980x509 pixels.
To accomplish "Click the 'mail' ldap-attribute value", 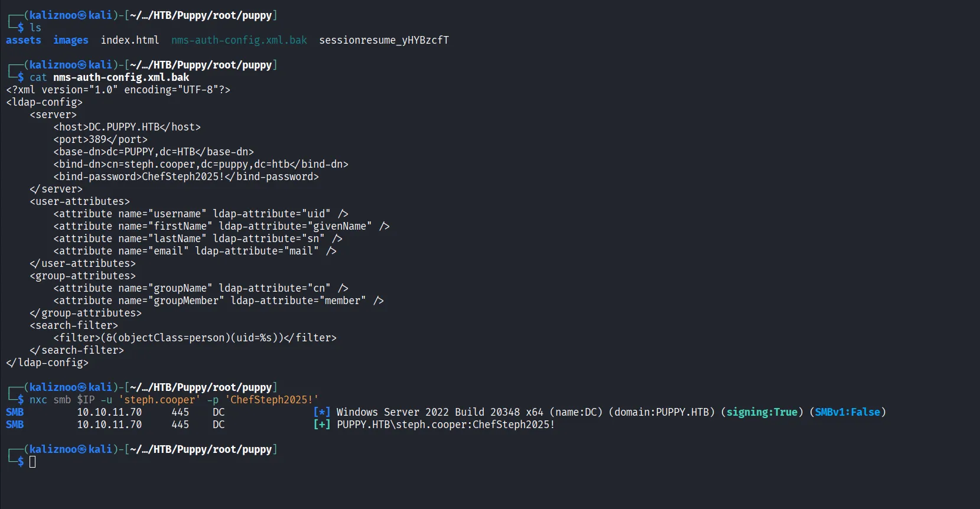I will coord(301,251).
